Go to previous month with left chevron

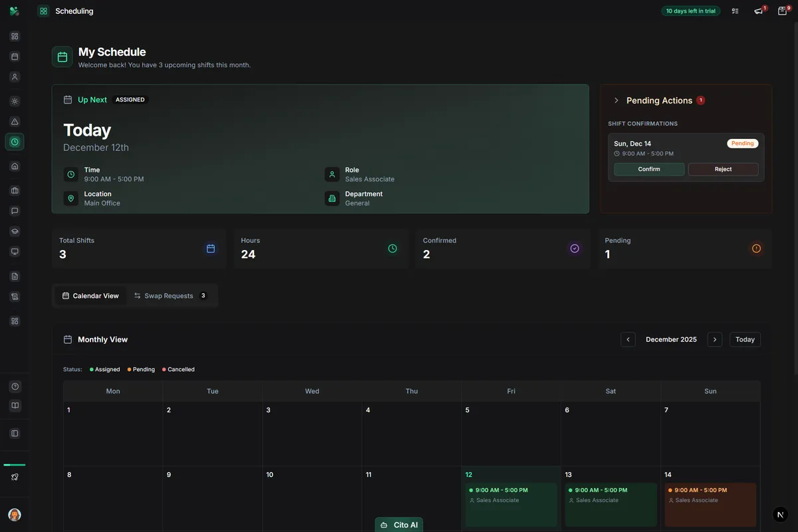point(628,339)
